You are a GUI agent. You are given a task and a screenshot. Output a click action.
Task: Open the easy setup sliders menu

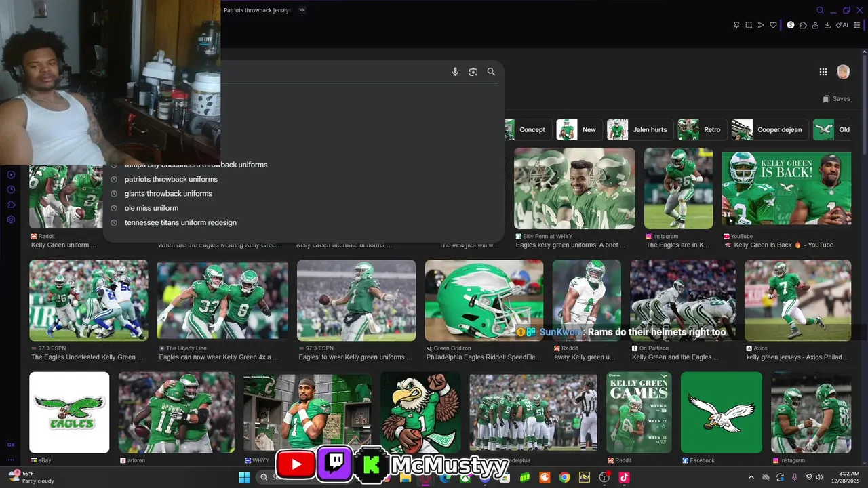(857, 25)
